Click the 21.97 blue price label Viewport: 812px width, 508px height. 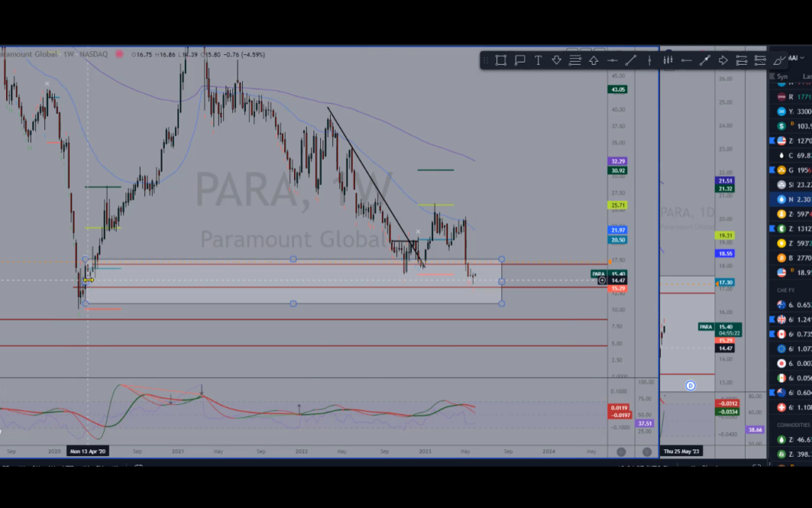click(618, 230)
